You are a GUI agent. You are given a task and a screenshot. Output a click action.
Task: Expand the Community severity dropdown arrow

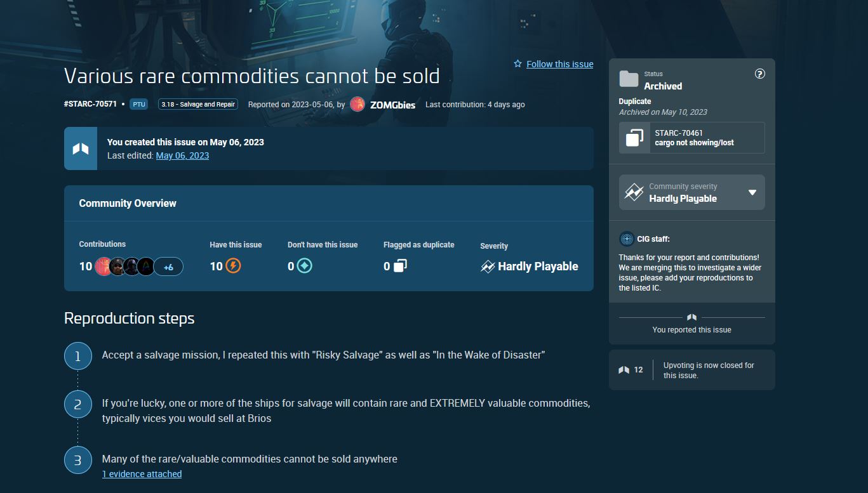coord(752,192)
